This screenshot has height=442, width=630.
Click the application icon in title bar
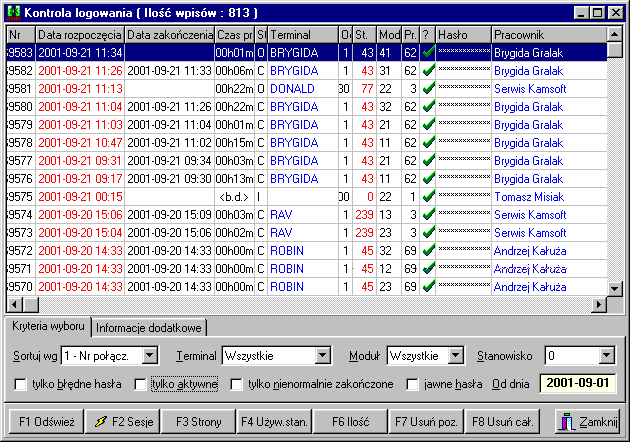pyautogui.click(x=12, y=14)
